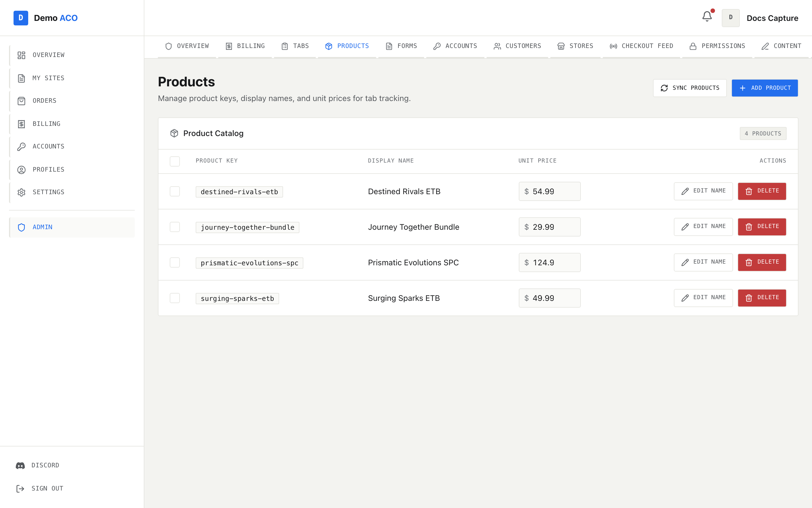The width and height of the screenshot is (812, 508).
Task: Click the Demo ACO logo badge
Action: 21,18
